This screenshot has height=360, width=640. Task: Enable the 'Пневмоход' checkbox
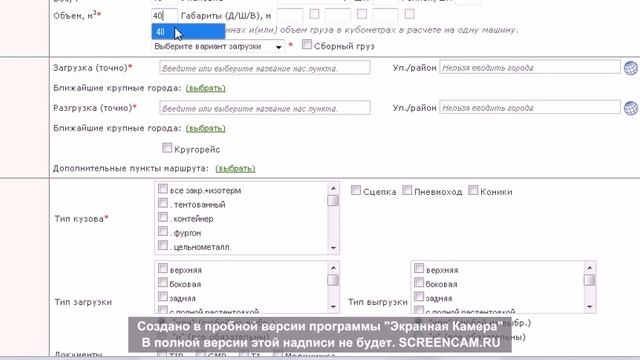click(x=407, y=190)
